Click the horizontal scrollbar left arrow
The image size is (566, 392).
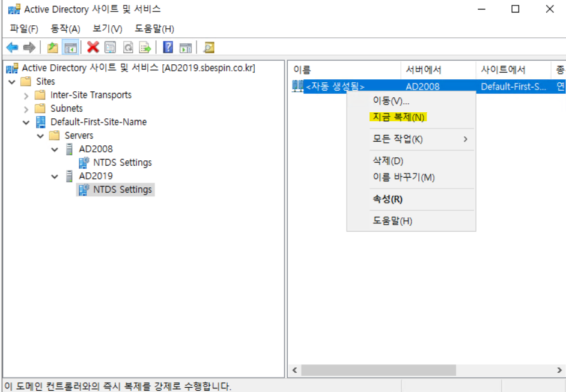[x=295, y=370]
